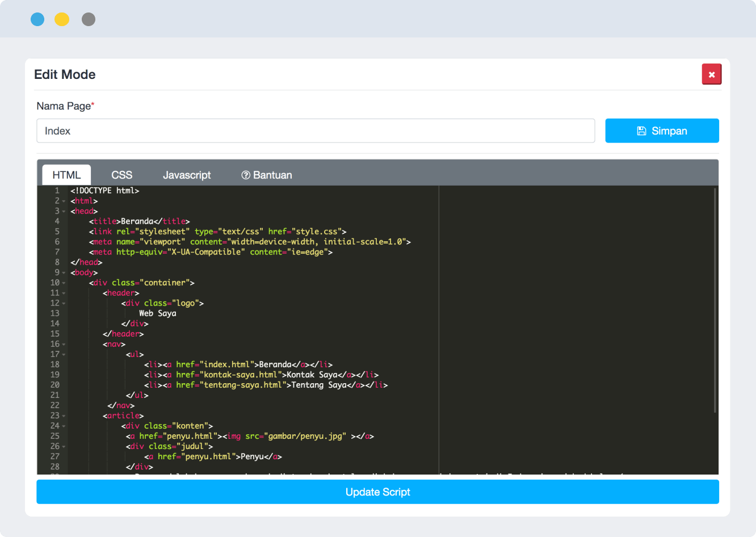Click "index.html" href on line 18
The image size is (756, 537).
[x=227, y=364]
